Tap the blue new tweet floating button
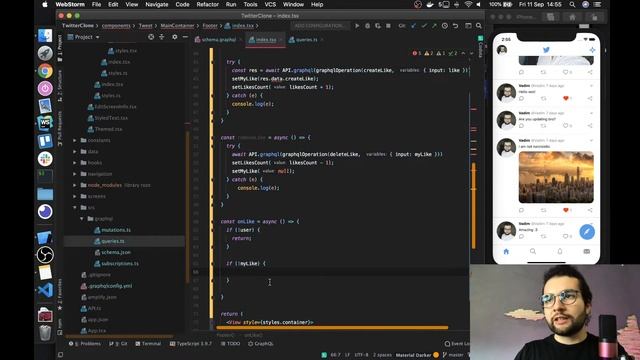The image size is (640, 360). click(587, 232)
